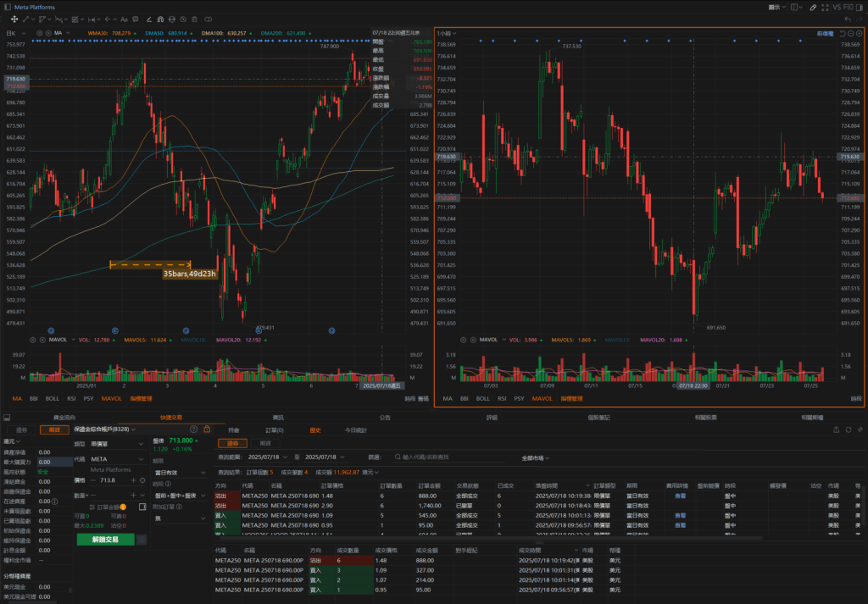Toggle the 期貨 account type button

pyautogui.click(x=54, y=429)
